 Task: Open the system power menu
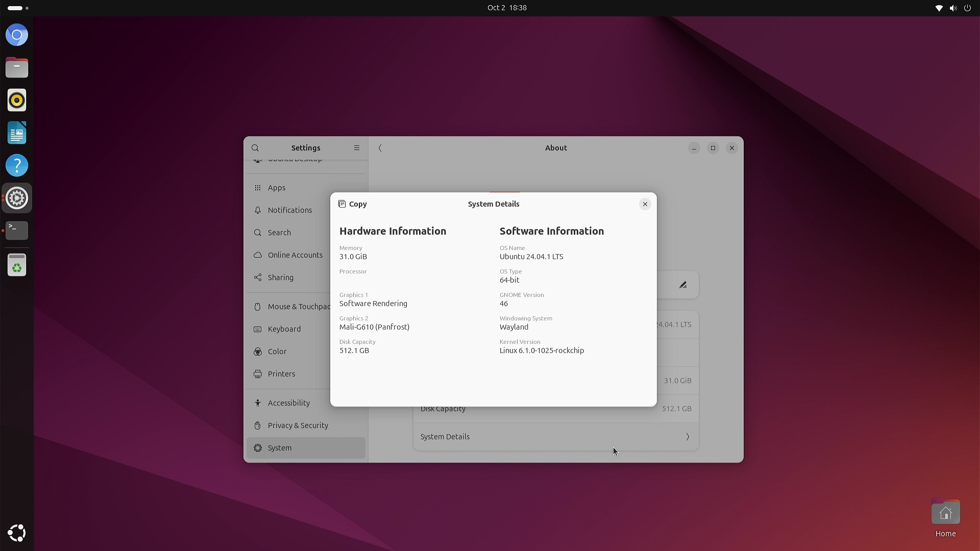coord(967,8)
